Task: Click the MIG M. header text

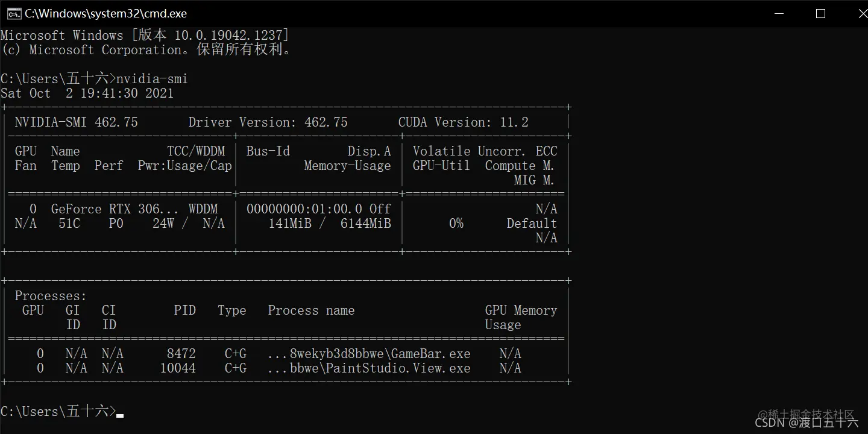Action: (x=534, y=180)
